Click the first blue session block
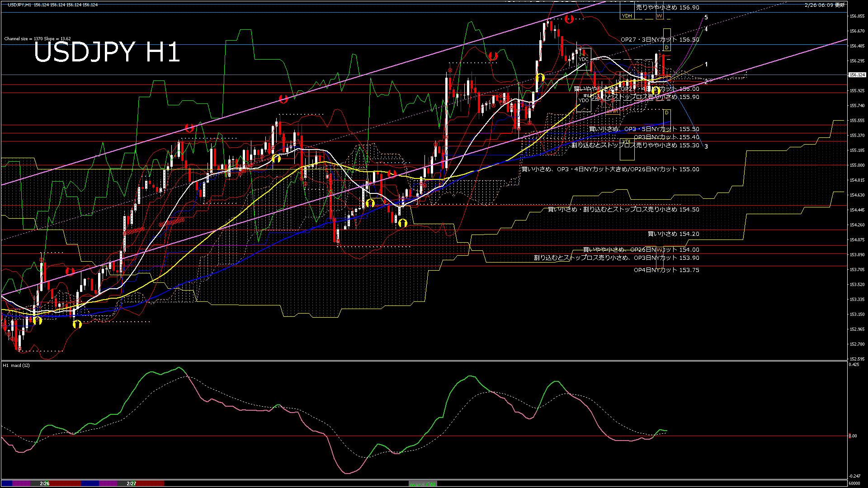This screenshot has height=488, width=868. [7, 483]
